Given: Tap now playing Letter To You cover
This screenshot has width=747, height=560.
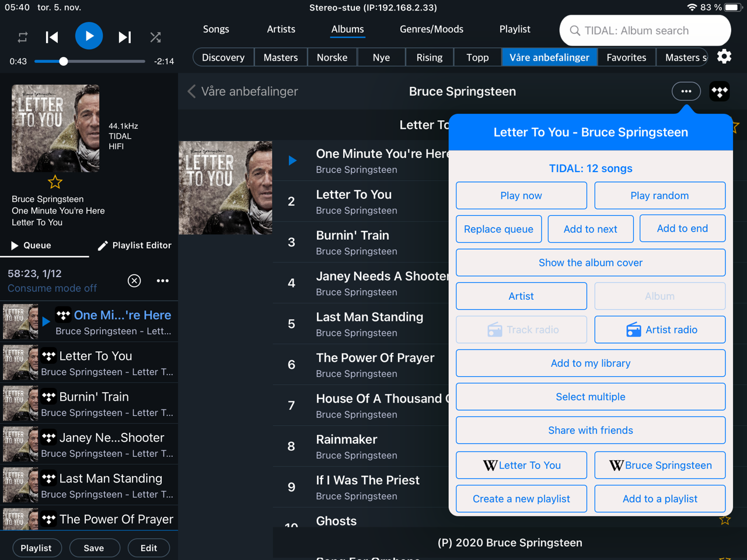Looking at the screenshot, I should click(55, 128).
